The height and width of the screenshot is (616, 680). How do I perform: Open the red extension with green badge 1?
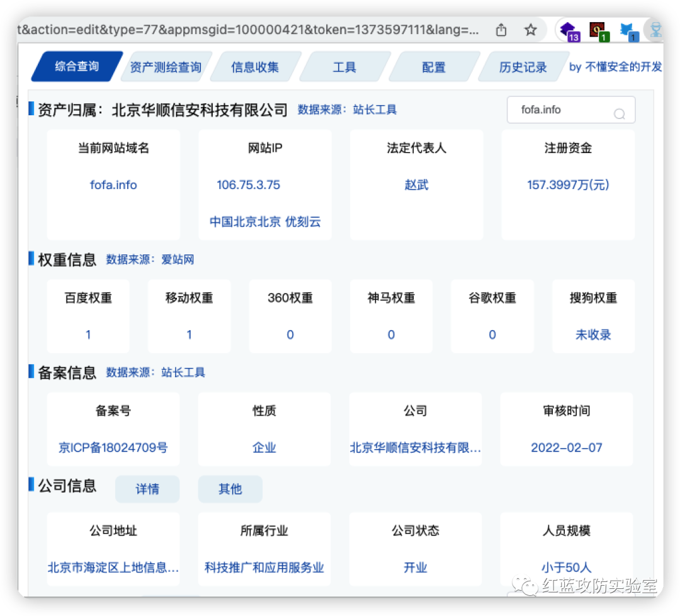pos(599,31)
